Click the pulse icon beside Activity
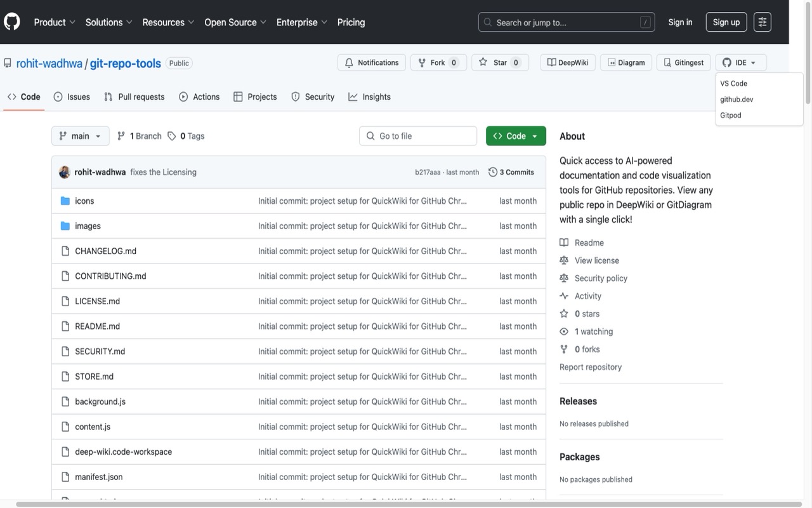 click(564, 296)
